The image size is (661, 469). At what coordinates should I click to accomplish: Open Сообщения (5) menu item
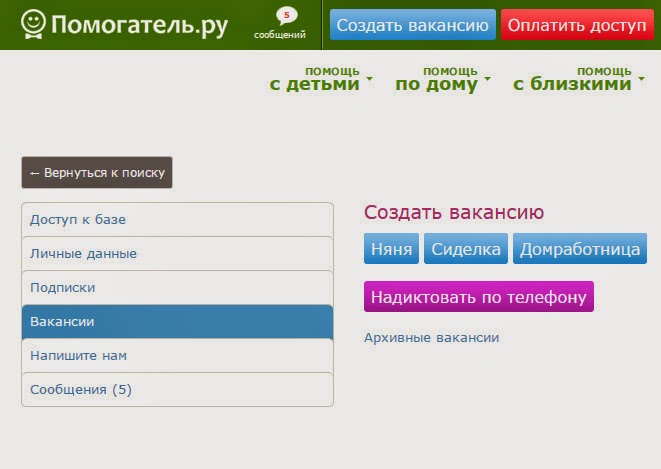click(x=177, y=390)
